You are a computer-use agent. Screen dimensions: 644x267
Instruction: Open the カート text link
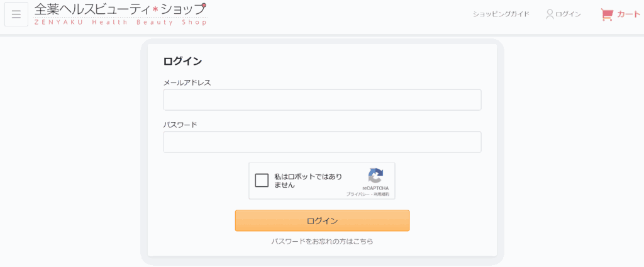(x=628, y=14)
